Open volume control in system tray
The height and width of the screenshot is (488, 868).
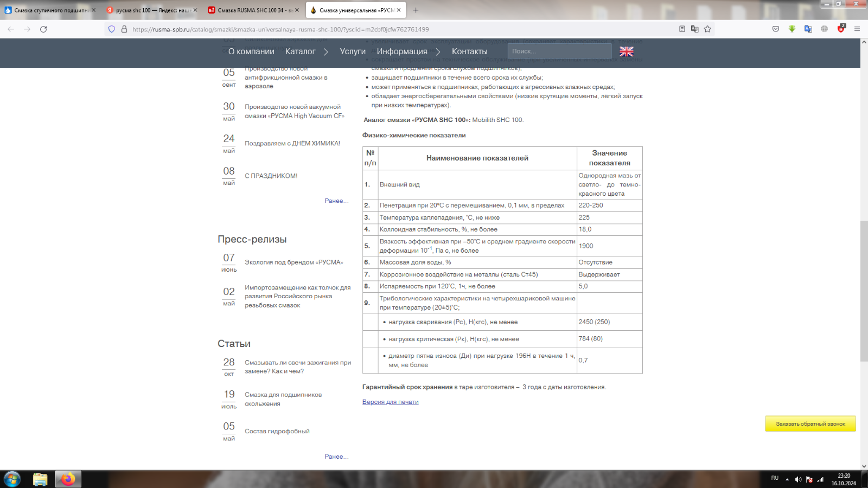[x=798, y=479]
